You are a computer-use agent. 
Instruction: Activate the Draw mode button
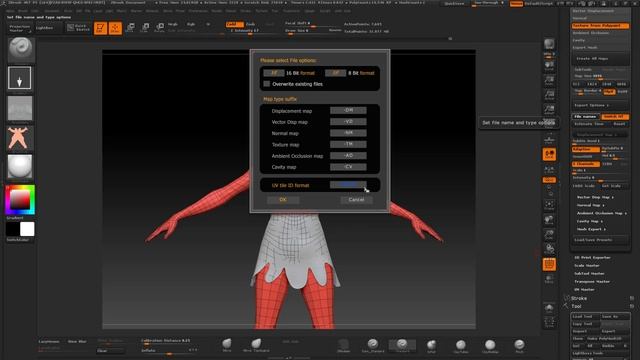click(115, 28)
